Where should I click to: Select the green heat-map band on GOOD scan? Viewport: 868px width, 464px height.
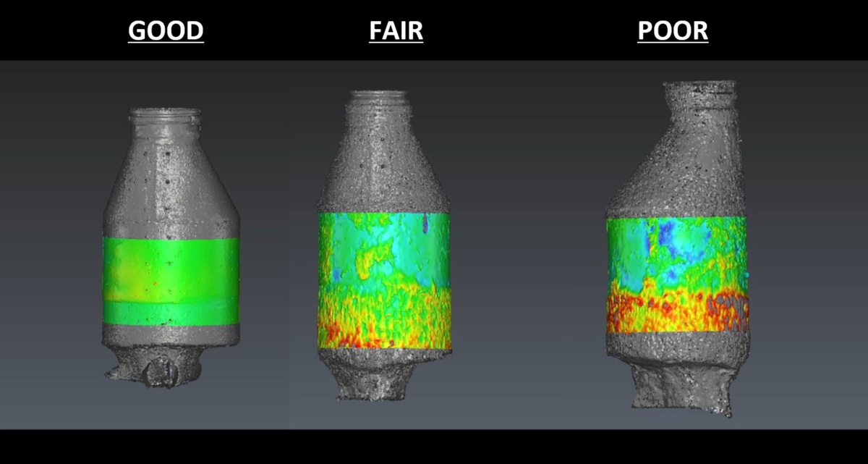(x=171, y=281)
